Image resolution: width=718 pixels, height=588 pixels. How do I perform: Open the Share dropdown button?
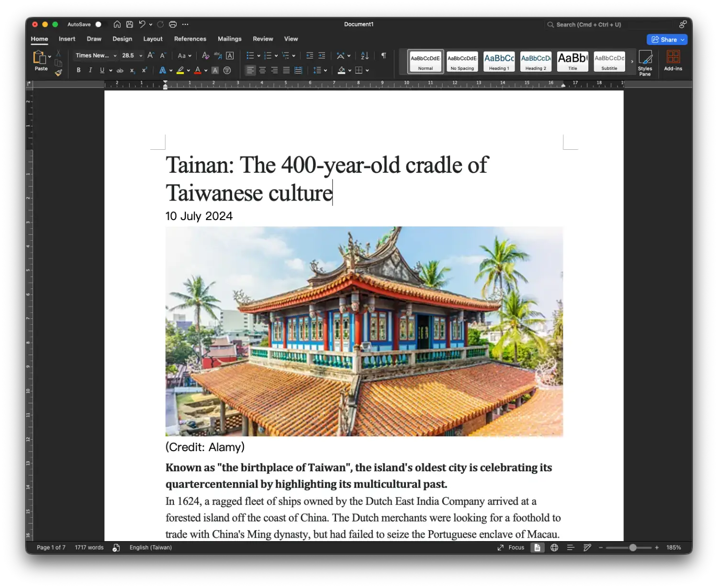pyautogui.click(x=667, y=40)
